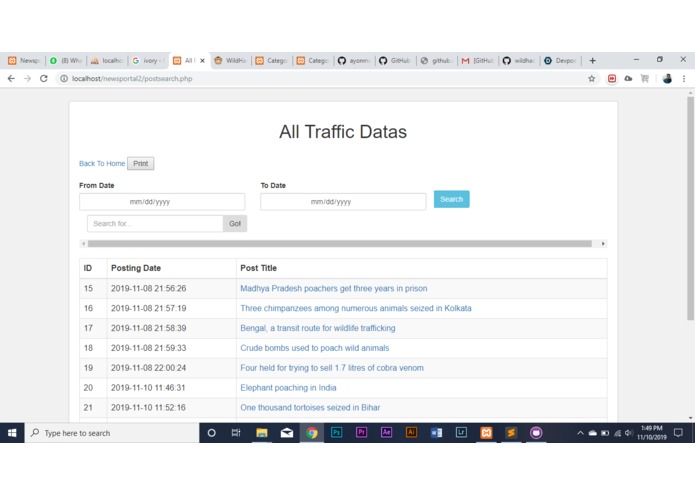Open the Windows Start menu
This screenshot has width=695, height=494.
coord(12,433)
